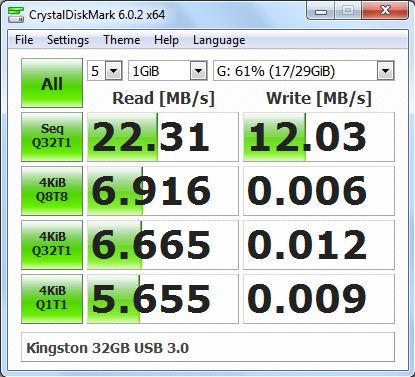The width and height of the screenshot is (415, 377).
Task: Select the 4KiB Q32T1 write result 0.012
Action: point(319,245)
